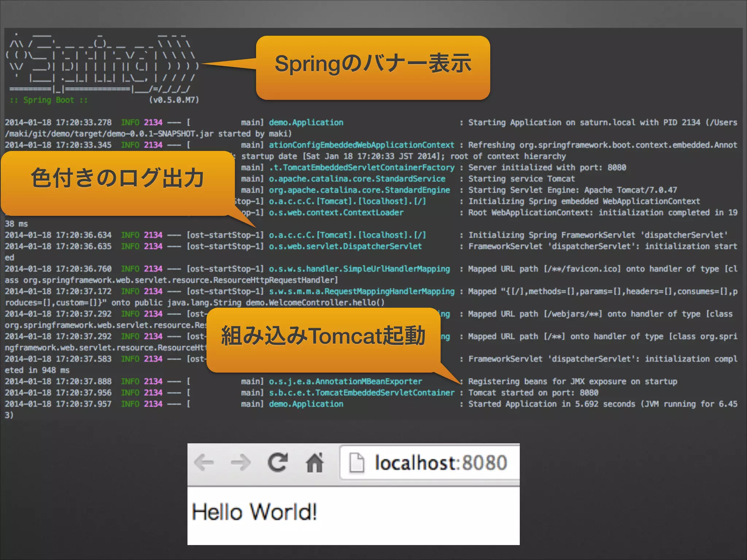Click timestamp '2014-01-18 17:20:33.278'
747x560 pixels.
[58, 122]
